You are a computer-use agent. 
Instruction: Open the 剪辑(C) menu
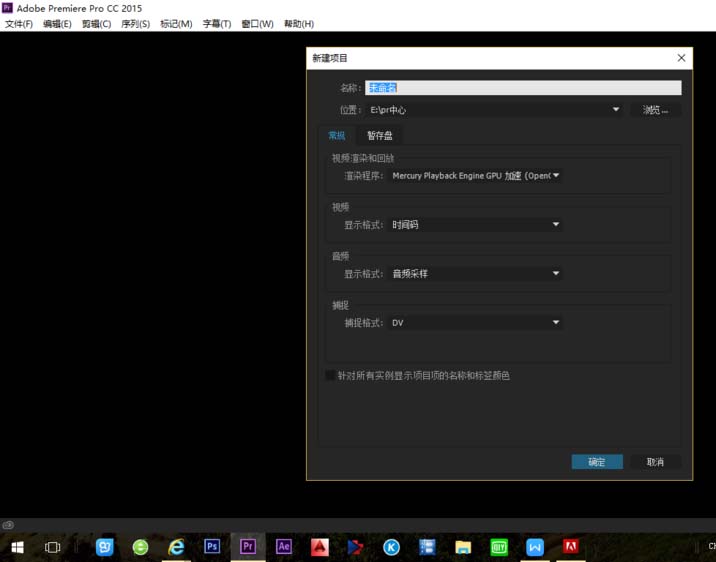pyautogui.click(x=96, y=24)
